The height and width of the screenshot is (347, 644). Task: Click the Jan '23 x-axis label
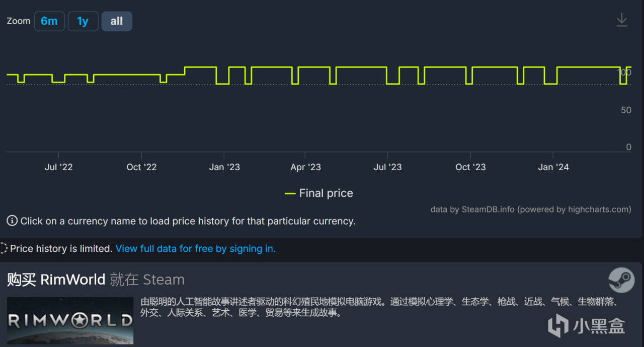[224, 167]
